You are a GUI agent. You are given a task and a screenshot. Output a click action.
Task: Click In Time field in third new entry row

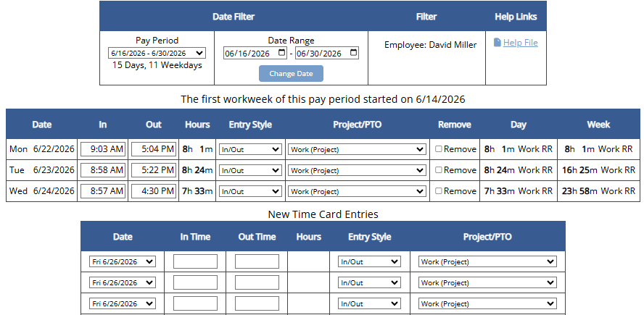click(195, 303)
